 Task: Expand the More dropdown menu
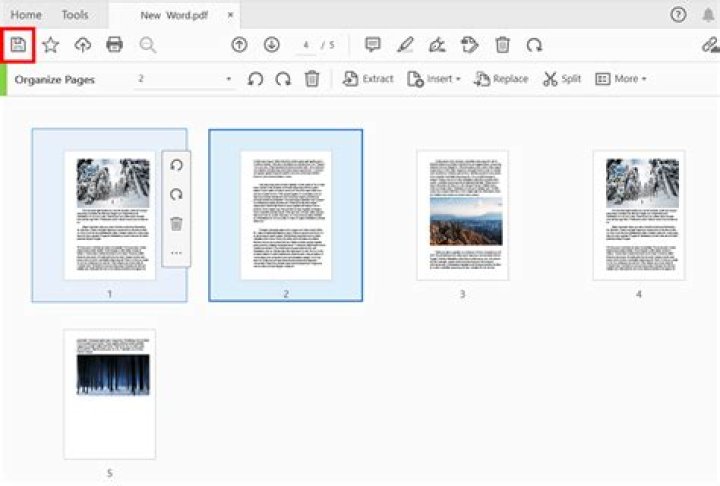[621, 79]
